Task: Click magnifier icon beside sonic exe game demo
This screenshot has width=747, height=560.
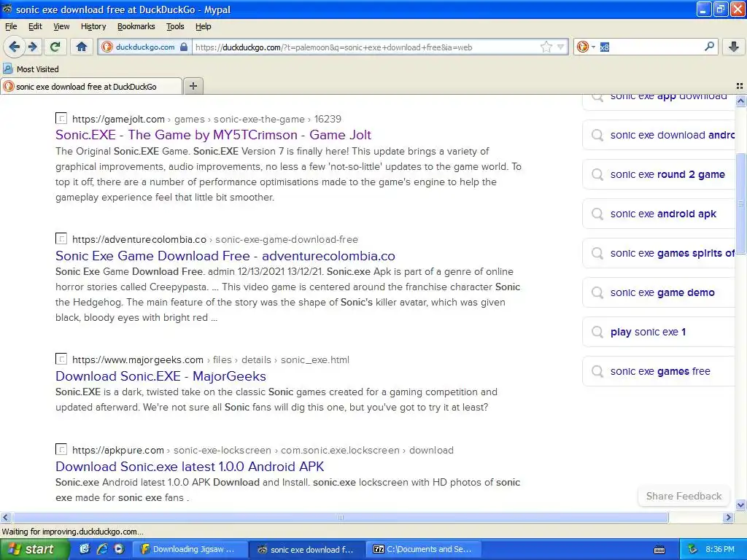Action: click(597, 292)
